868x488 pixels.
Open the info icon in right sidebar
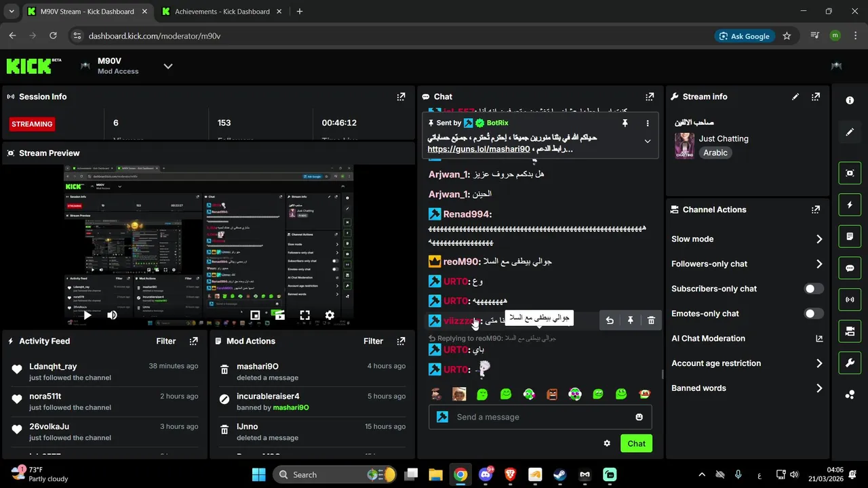pos(850,100)
